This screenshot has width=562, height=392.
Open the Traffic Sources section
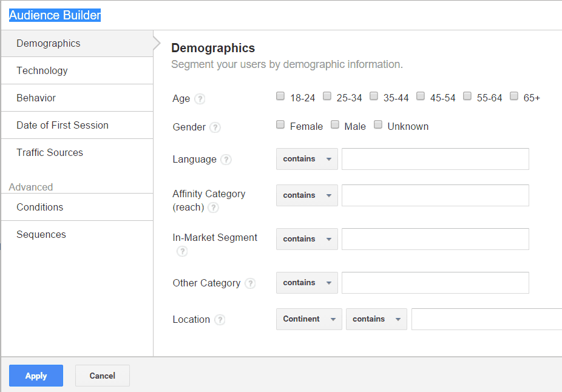(50, 152)
